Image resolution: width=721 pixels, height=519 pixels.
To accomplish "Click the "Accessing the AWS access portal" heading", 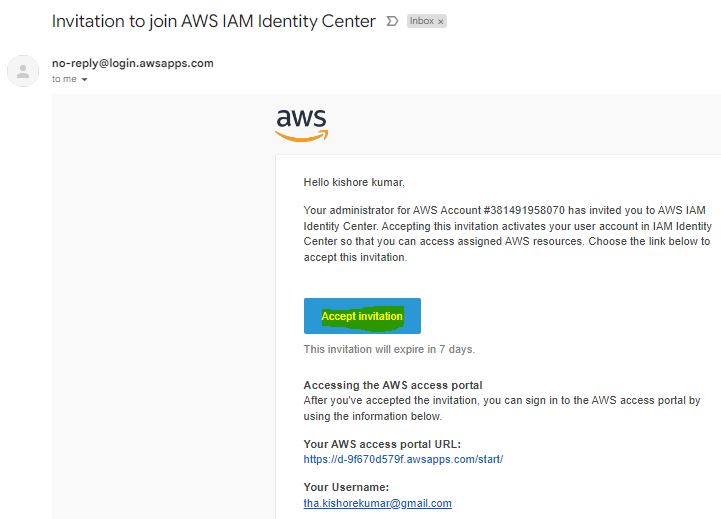I will pyautogui.click(x=392, y=385).
